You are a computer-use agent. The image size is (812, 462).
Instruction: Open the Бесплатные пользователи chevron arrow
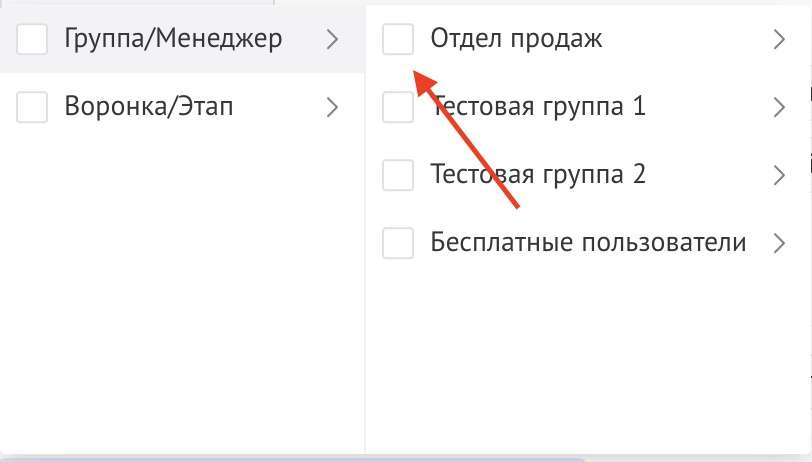coord(780,243)
